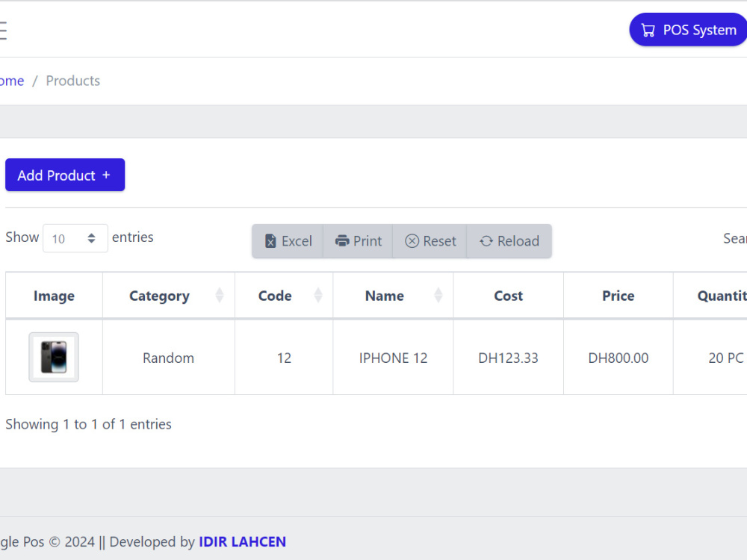Click the Add Product button
Screen dimensions: 747x560
(x=65, y=175)
